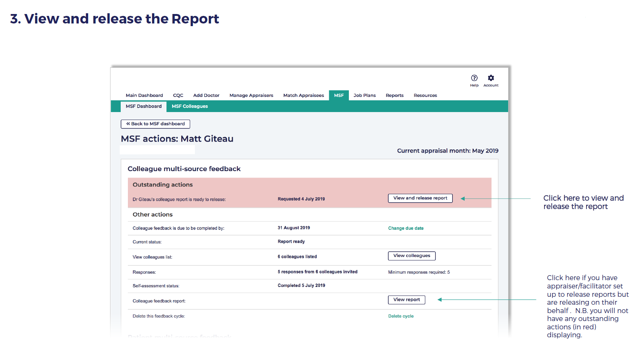644x360 pixels.
Task: Switch to MSF Colleagues sub-tab
Action: pyautogui.click(x=190, y=106)
